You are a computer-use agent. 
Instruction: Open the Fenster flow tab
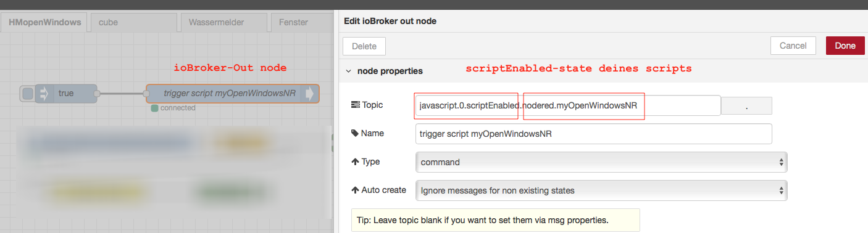299,22
